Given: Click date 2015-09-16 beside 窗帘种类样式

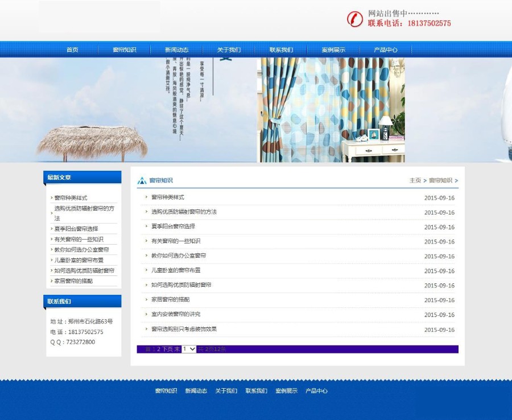Looking at the screenshot, I should tap(439, 197).
